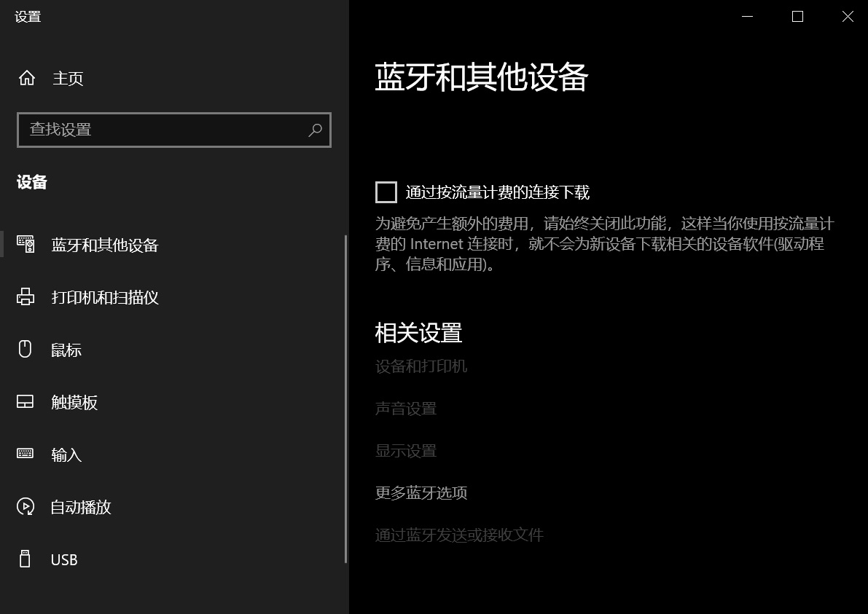Enable the 通过按流量计费的连接下载 checkbox
The width and height of the screenshot is (868, 614).
point(386,192)
